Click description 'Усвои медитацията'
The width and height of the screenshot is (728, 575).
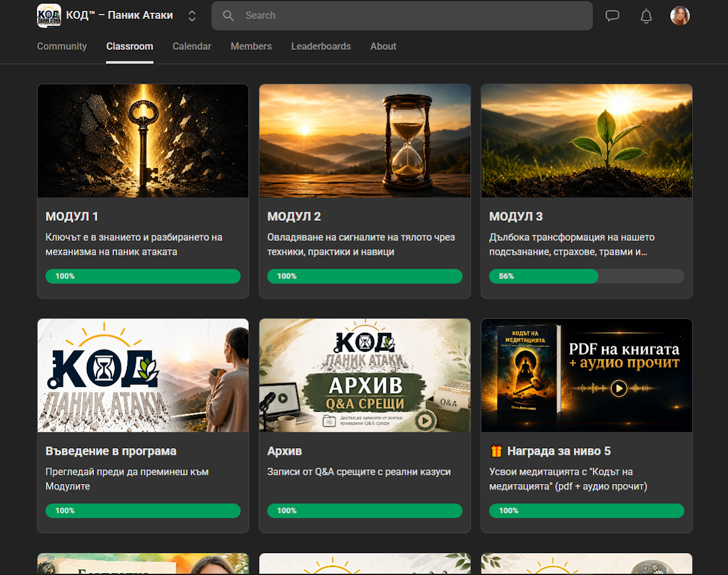(568, 479)
